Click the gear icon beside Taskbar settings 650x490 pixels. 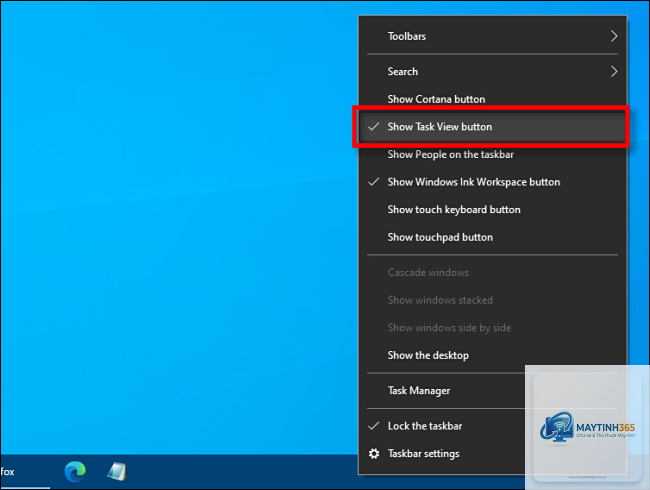pyautogui.click(x=374, y=454)
